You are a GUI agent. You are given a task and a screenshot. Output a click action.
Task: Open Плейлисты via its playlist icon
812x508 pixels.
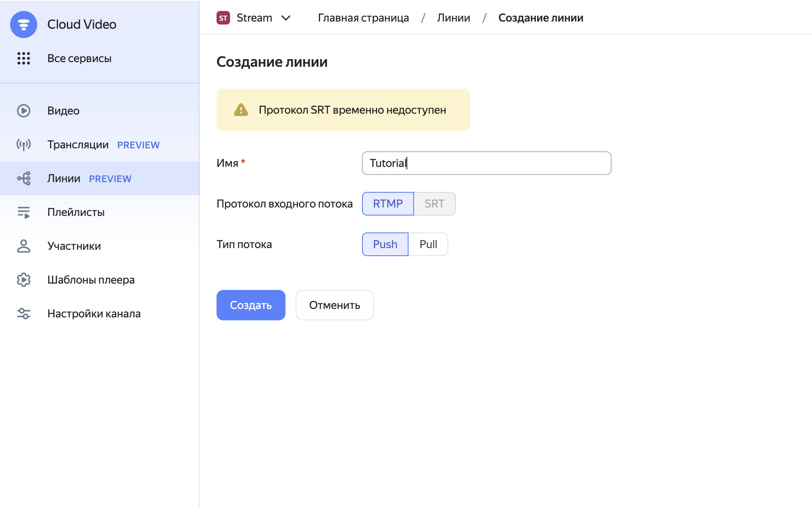point(24,212)
